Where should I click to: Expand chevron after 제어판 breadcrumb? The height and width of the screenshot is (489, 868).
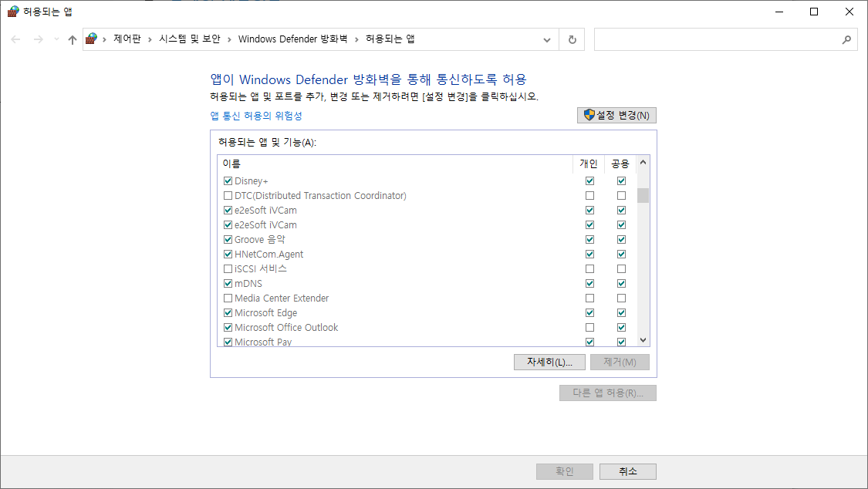click(150, 39)
